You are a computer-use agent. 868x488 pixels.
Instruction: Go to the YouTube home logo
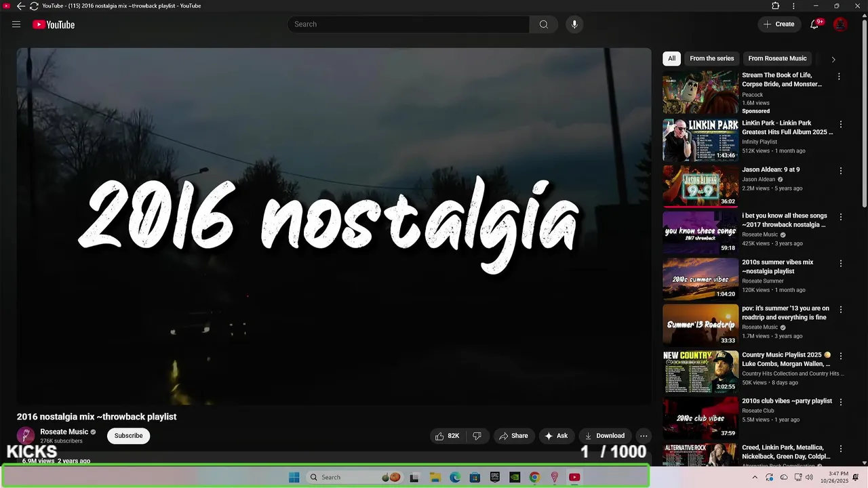[54, 24]
